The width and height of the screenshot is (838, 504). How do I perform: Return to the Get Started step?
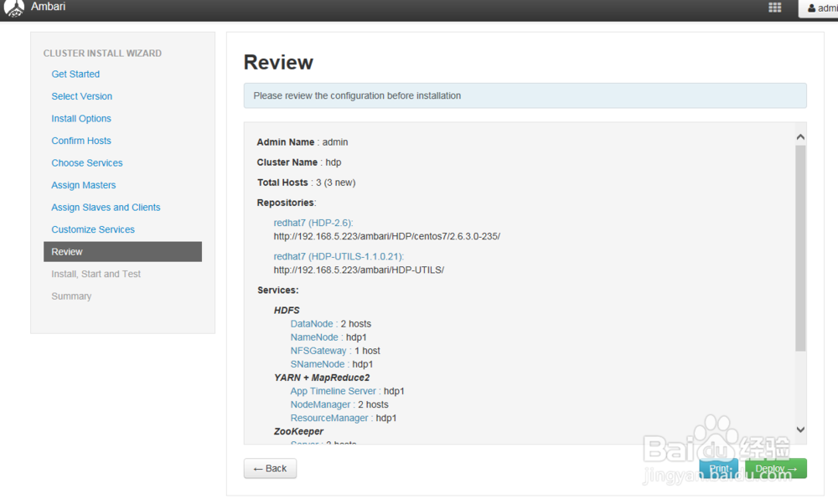point(75,74)
